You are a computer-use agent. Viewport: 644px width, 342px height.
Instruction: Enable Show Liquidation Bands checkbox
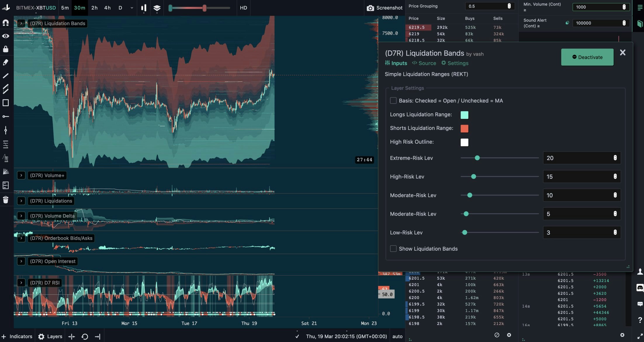coord(393,249)
